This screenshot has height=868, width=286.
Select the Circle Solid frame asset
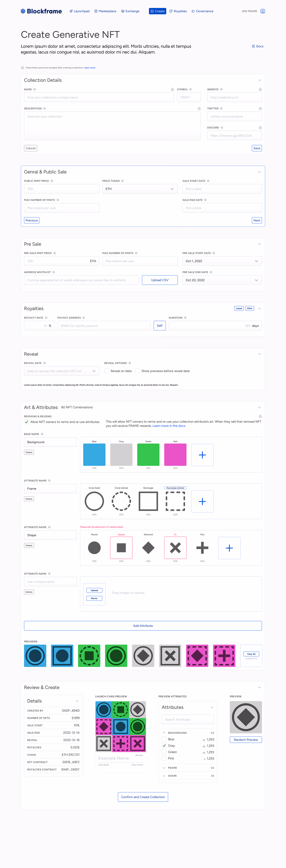click(x=94, y=501)
